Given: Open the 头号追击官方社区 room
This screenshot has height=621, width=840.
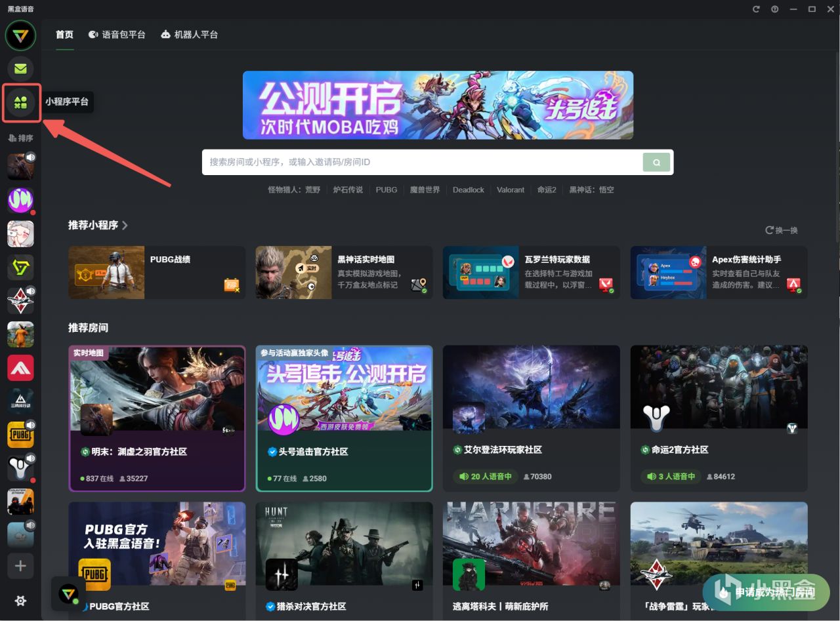Looking at the screenshot, I should click(x=344, y=418).
